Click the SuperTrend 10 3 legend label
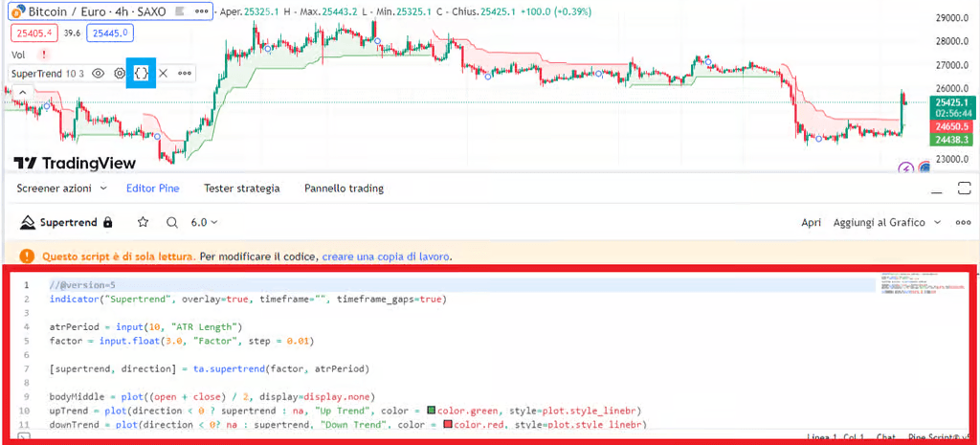Viewport: 980px width, 445px height. pyautogui.click(x=48, y=73)
